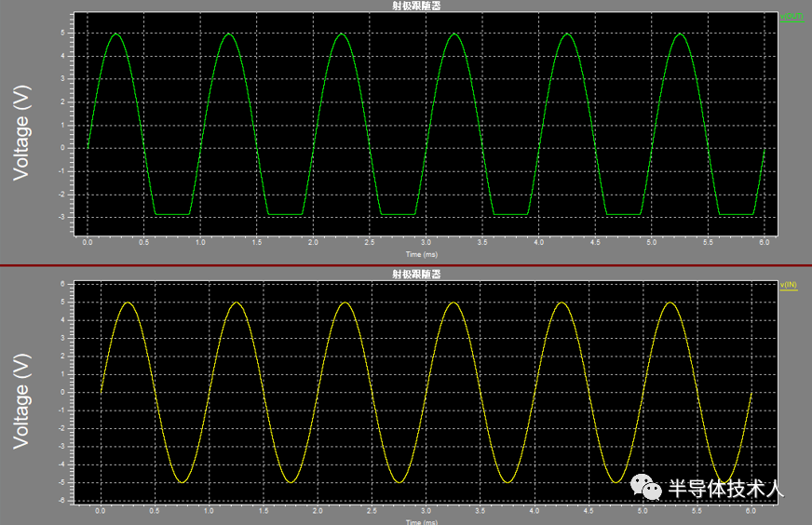Click the v(IN) legend label

click(x=788, y=285)
